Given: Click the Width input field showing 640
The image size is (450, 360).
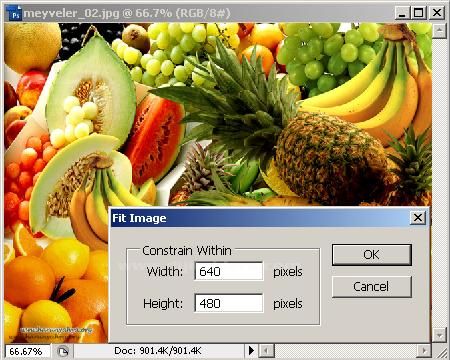Looking at the screenshot, I should pos(229,271).
